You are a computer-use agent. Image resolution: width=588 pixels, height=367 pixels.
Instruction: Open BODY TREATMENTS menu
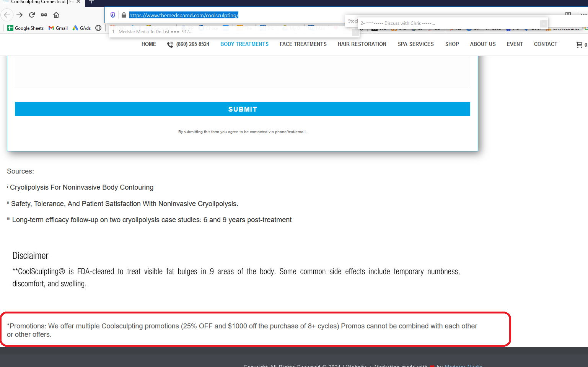click(x=244, y=44)
